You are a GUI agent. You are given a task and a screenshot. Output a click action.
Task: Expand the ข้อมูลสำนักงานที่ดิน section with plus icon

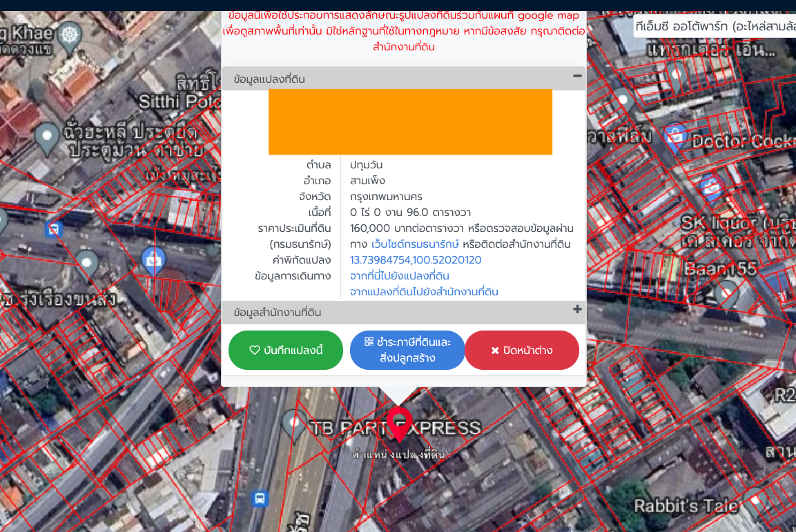577,310
